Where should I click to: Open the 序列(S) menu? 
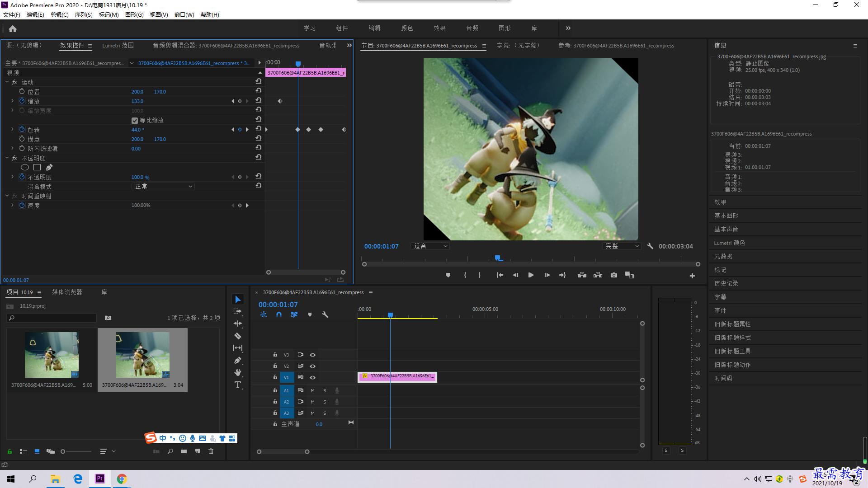(84, 15)
